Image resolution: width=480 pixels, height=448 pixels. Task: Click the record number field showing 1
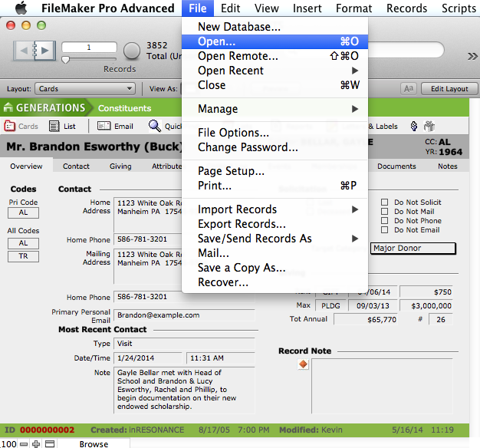[x=89, y=47]
